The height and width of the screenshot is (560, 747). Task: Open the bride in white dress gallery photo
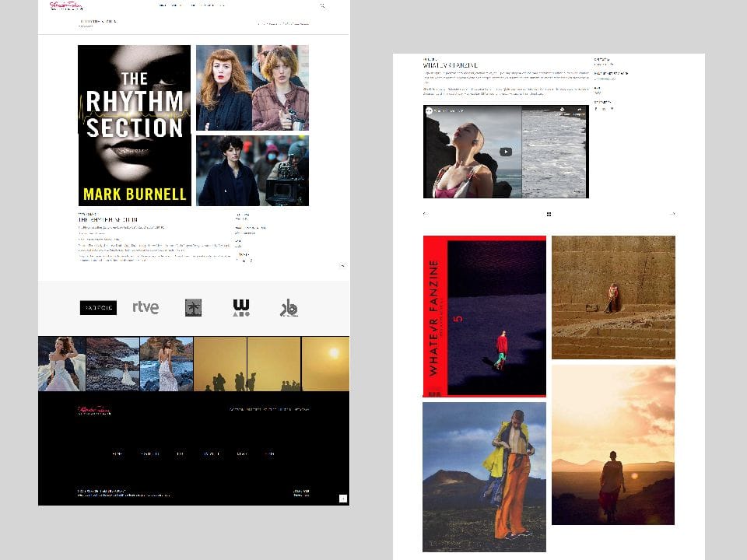[62, 364]
